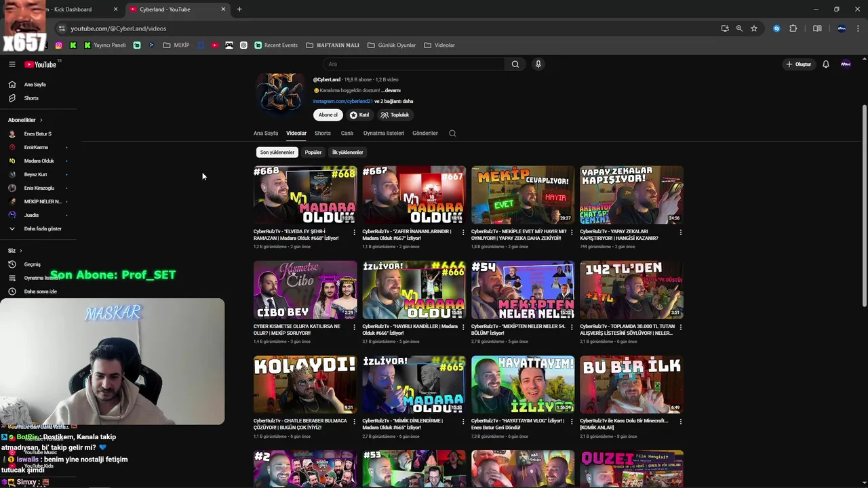Open the ChatGPT bookmark icon
This screenshot has height=488, width=868.
click(243, 45)
